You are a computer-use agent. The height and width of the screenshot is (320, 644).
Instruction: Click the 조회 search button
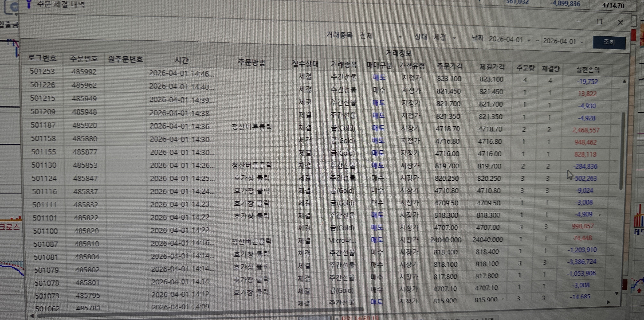click(x=609, y=43)
